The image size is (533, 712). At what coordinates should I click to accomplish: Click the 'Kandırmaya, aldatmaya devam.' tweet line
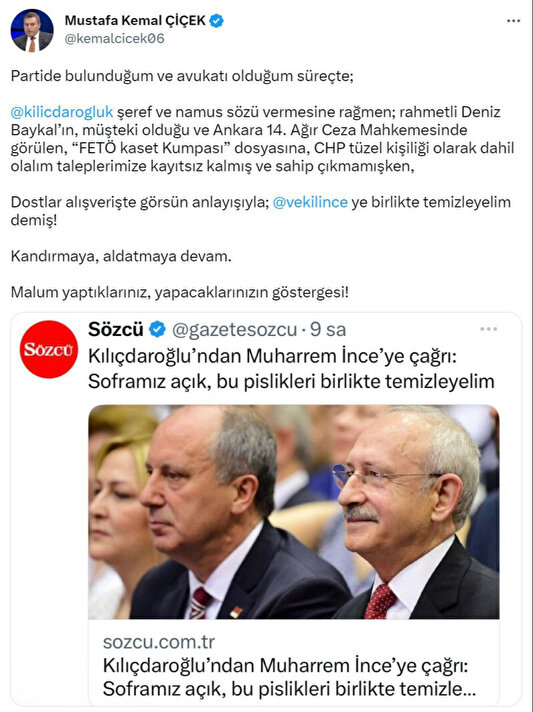pyautogui.click(x=121, y=256)
